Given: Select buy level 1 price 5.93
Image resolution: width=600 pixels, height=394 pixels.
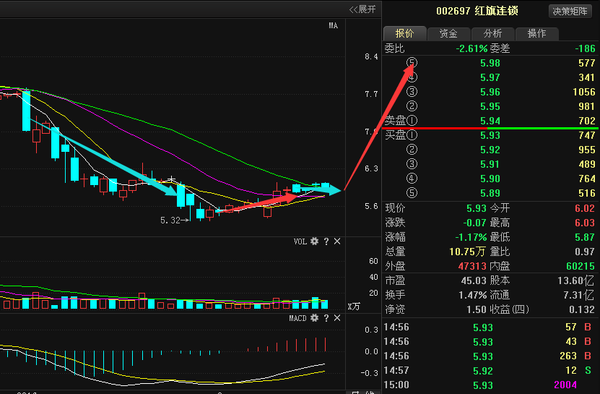Looking at the screenshot, I should (x=490, y=135).
